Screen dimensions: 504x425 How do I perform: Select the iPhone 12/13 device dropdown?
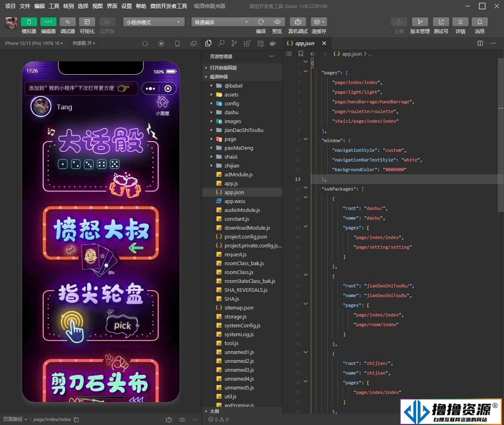click(34, 43)
